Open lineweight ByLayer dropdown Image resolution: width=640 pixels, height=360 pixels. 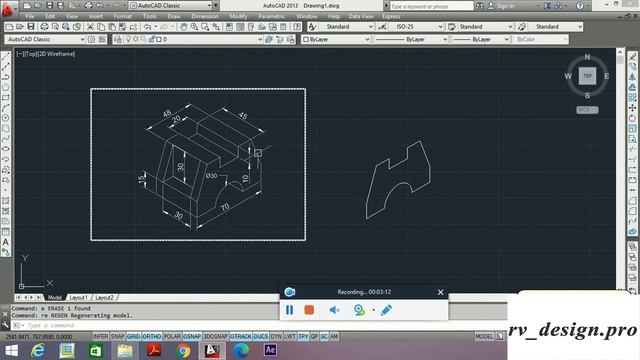point(481,39)
